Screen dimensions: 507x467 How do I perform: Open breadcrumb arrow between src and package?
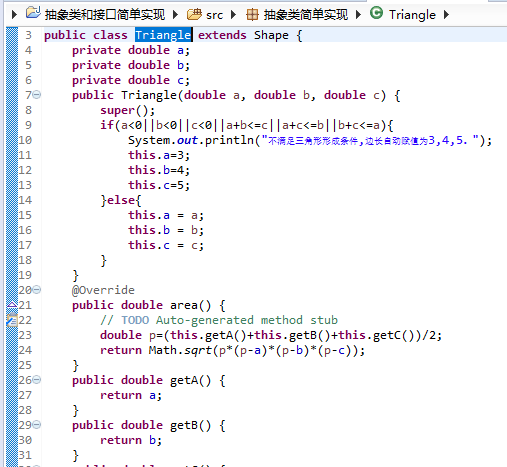click(x=233, y=15)
